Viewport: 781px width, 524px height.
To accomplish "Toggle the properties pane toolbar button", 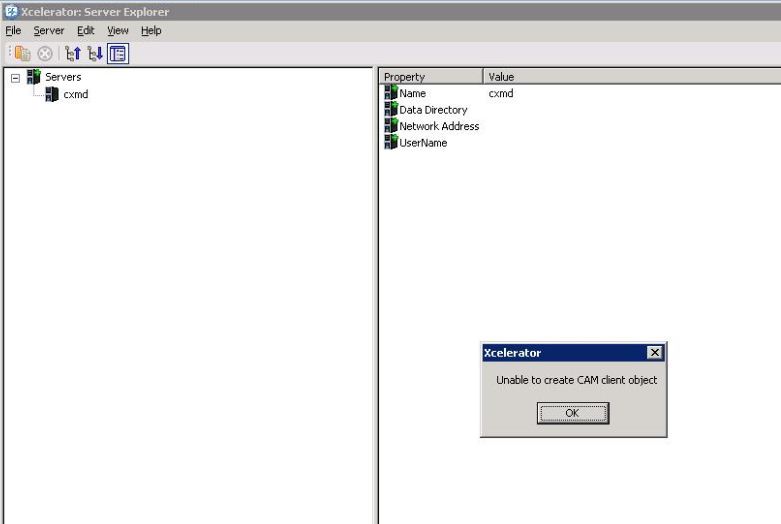I will pos(118,53).
